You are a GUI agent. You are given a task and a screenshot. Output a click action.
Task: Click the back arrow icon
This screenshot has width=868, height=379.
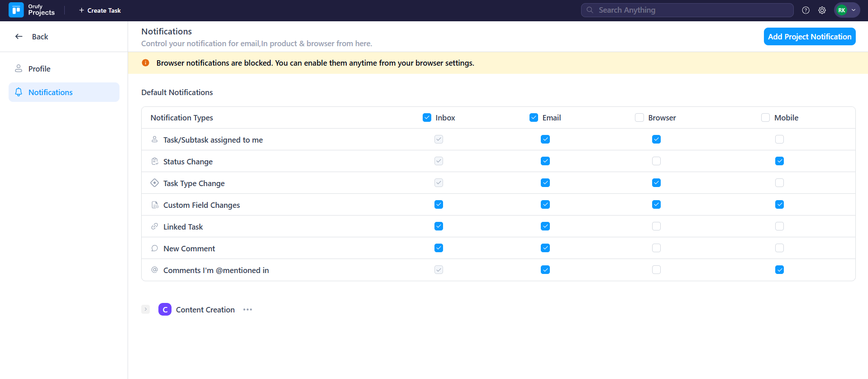pos(19,37)
